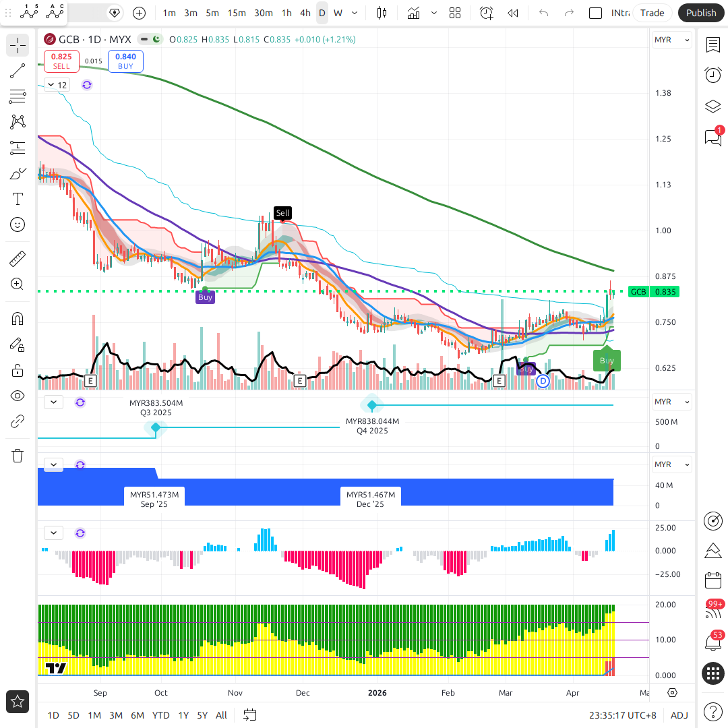This screenshot has width=728, height=728.
Task: Click the Sell signal marker on chart
Action: tap(282, 213)
